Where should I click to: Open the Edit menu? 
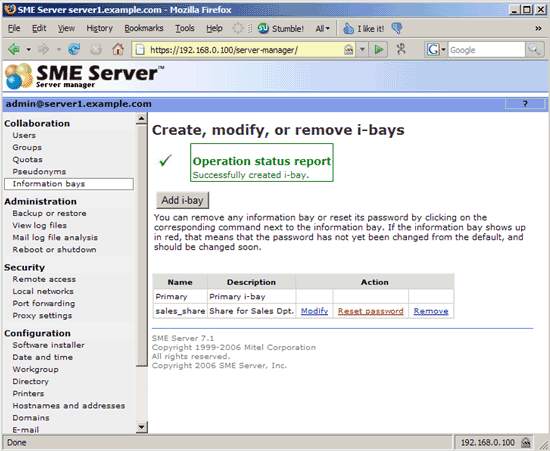click(39, 28)
